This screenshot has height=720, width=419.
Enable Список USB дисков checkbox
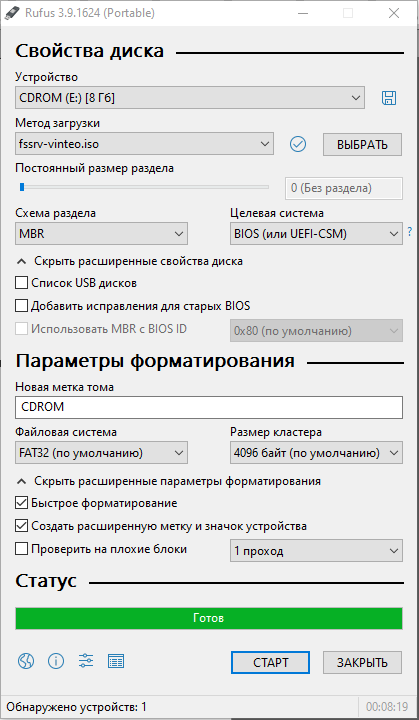point(22,283)
